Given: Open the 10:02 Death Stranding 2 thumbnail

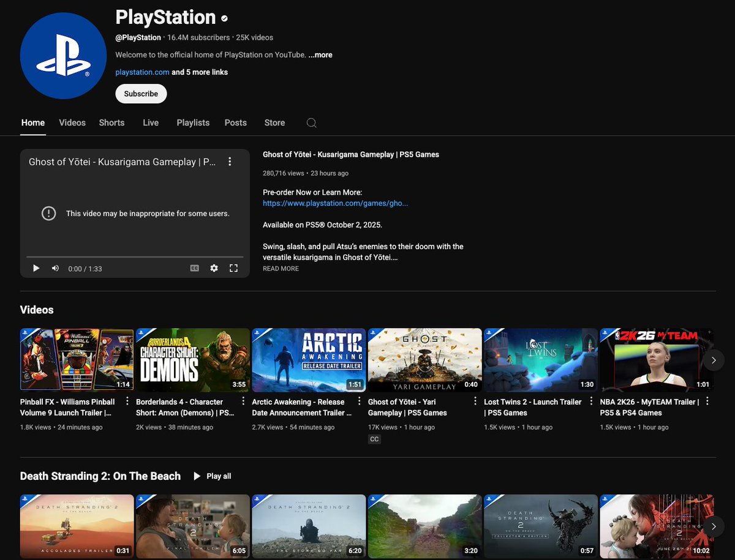Looking at the screenshot, I should point(657,526).
